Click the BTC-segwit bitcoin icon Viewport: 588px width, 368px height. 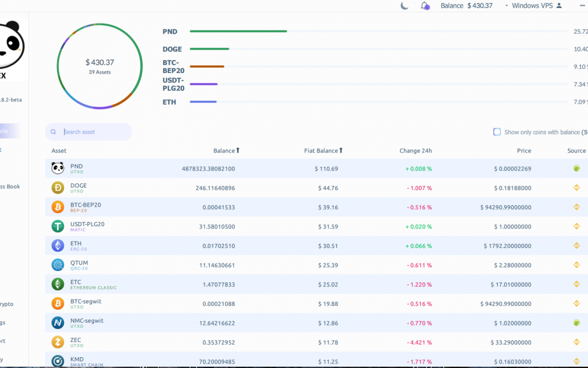pos(58,304)
